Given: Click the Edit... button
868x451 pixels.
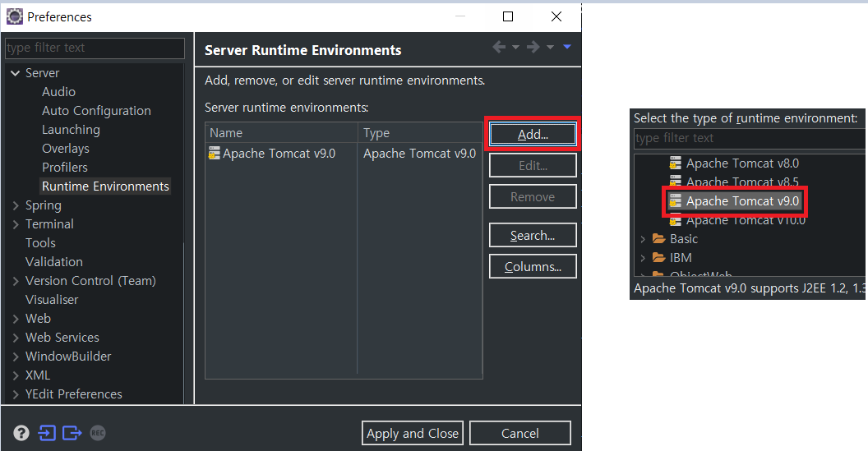Looking at the screenshot, I should pyautogui.click(x=533, y=165).
